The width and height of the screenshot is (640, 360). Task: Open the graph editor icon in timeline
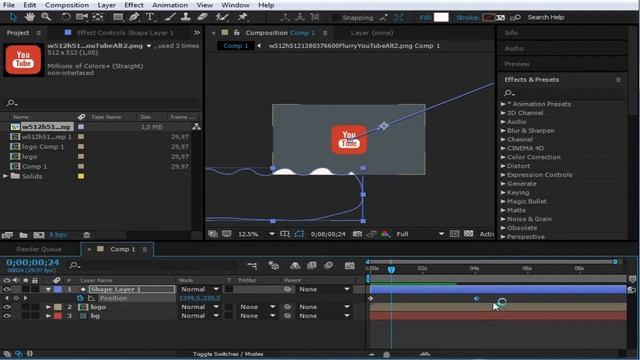point(349,266)
